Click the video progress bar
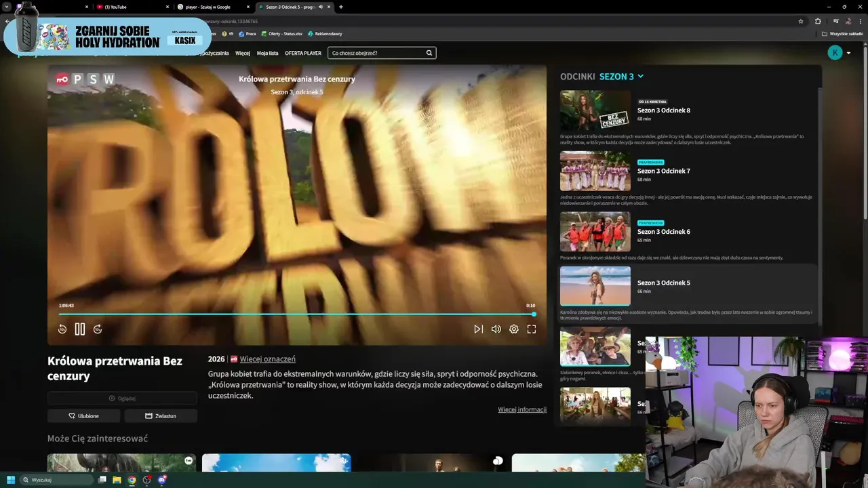 click(297, 314)
